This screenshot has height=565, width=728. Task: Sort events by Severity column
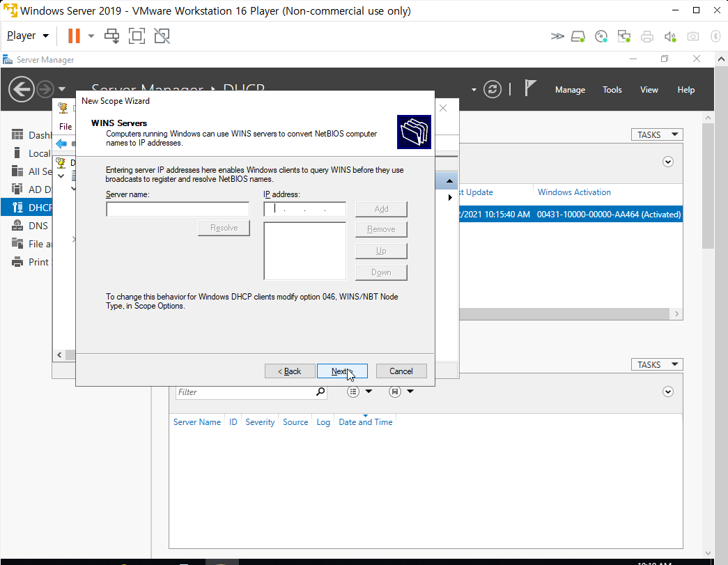click(260, 422)
